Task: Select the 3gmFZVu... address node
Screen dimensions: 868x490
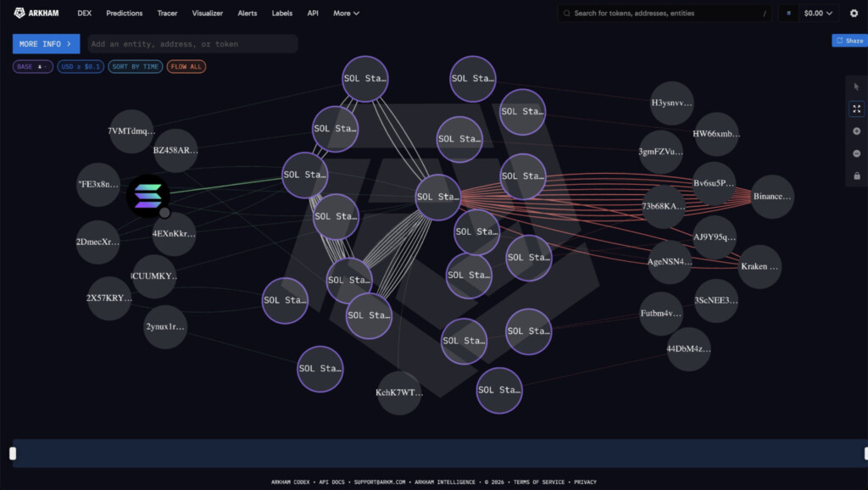Action: pos(660,152)
